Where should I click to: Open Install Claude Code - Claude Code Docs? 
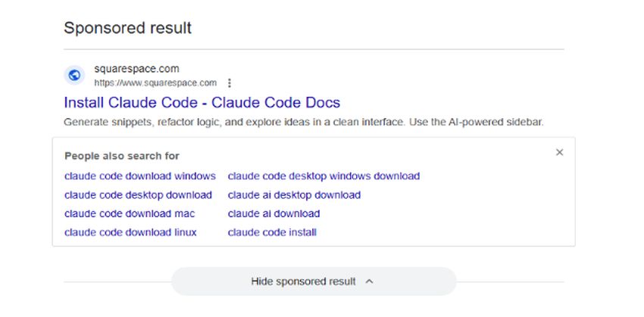tap(202, 103)
